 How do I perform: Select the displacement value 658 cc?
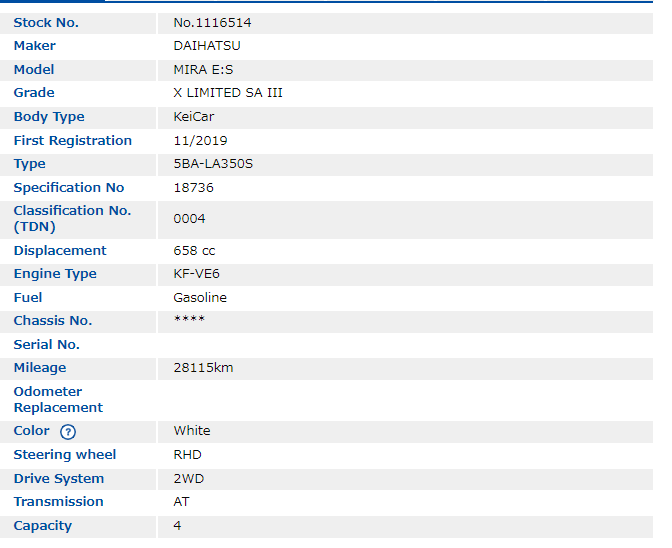[194, 251]
